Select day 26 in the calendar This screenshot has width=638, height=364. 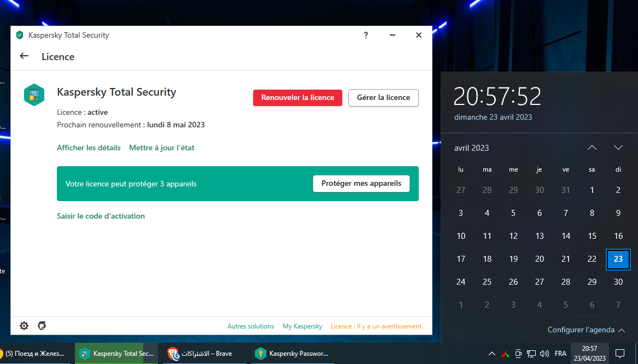click(x=513, y=282)
